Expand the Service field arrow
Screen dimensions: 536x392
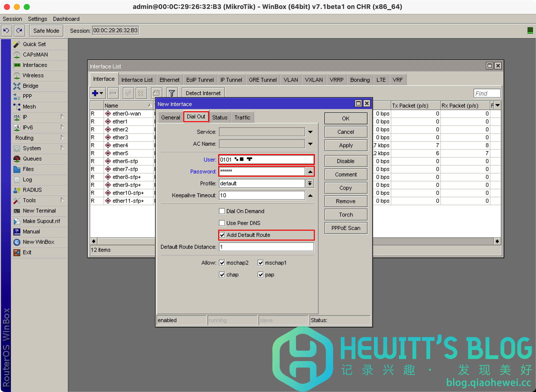[310, 132]
